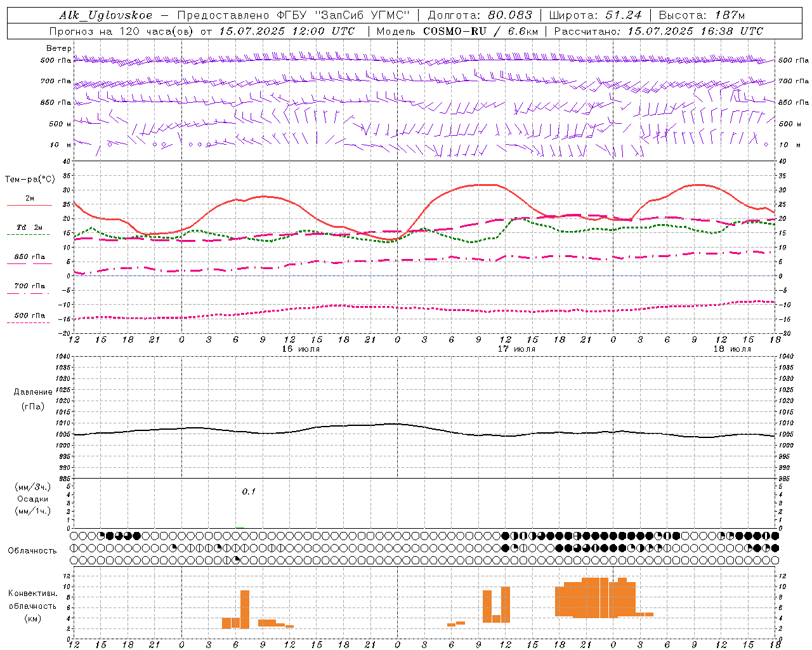Click the Широта: 51.24 value

point(595,15)
